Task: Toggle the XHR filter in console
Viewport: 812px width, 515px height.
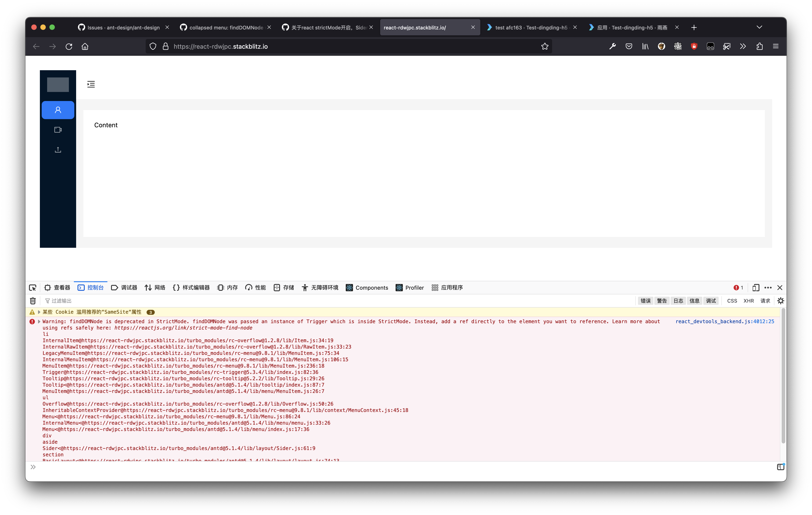Action: click(749, 301)
